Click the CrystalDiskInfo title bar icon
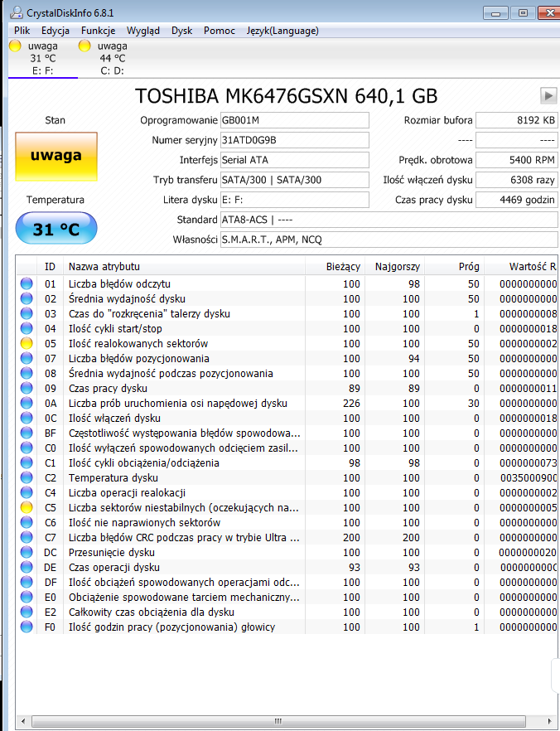 click(16, 12)
